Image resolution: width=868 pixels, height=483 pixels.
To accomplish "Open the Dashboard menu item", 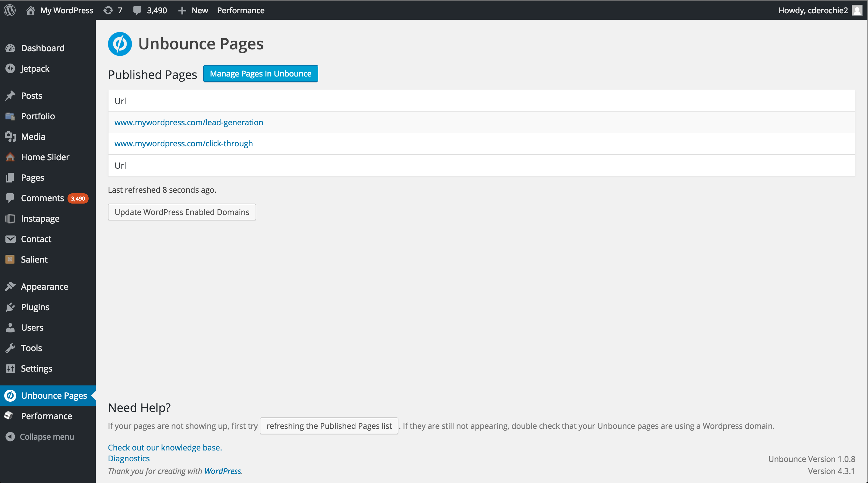I will 42,48.
